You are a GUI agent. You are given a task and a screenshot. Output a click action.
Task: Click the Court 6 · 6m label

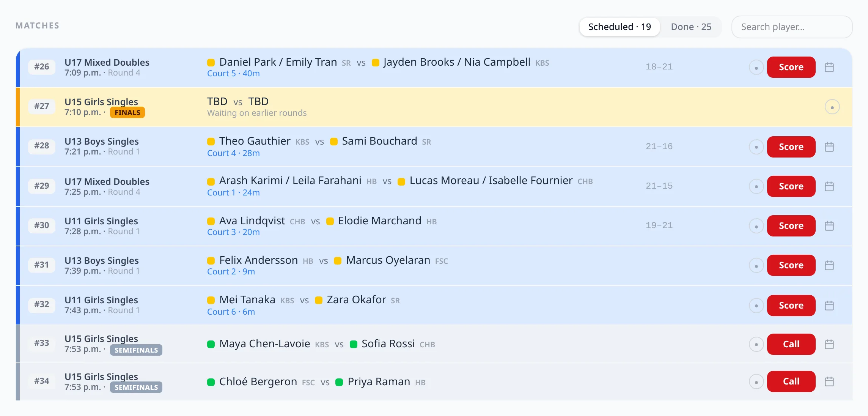click(x=231, y=312)
